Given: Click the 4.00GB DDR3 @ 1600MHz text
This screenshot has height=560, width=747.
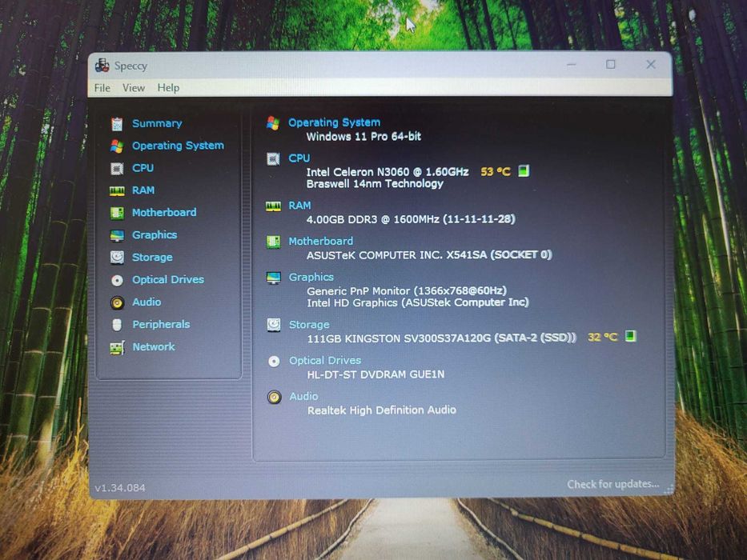Looking at the screenshot, I should 411,219.
